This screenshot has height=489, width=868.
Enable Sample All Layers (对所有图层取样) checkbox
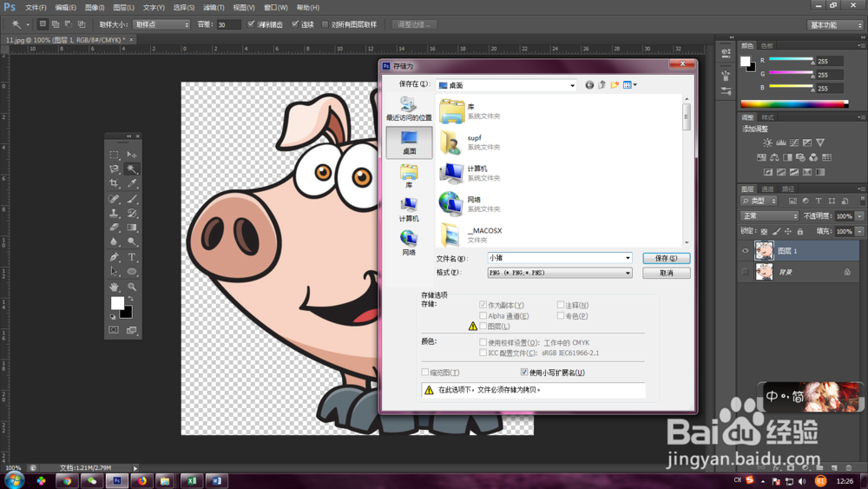pos(325,24)
